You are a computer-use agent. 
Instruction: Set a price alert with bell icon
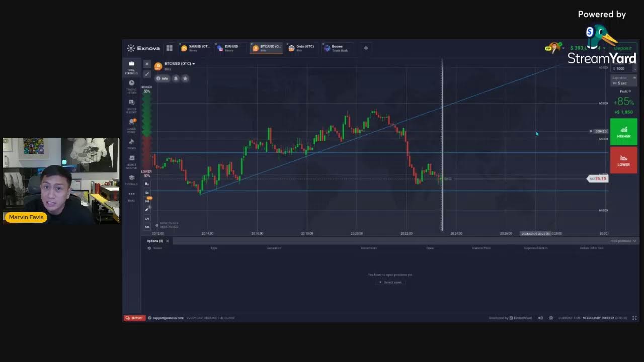coord(176,78)
